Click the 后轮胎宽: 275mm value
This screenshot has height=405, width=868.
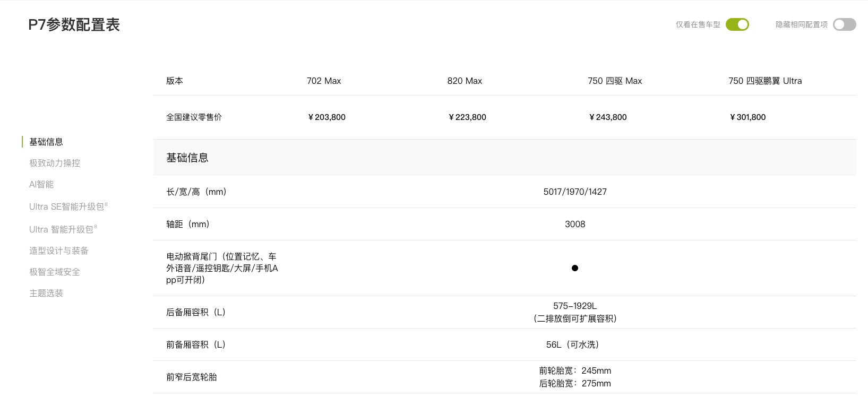click(575, 383)
